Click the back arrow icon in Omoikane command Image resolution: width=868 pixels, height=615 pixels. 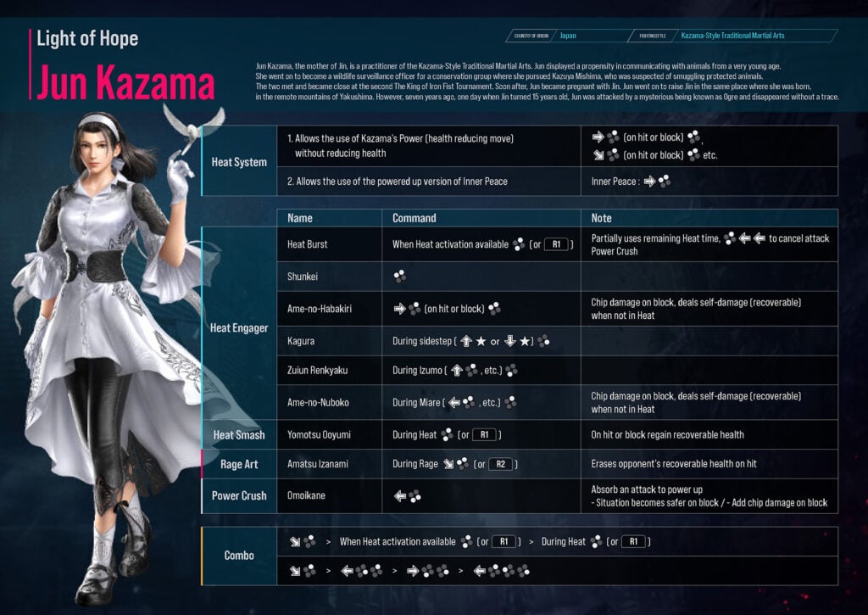pyautogui.click(x=399, y=496)
